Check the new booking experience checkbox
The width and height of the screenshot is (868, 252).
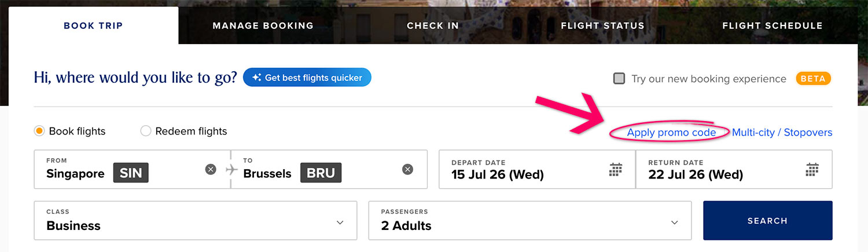[619, 78]
